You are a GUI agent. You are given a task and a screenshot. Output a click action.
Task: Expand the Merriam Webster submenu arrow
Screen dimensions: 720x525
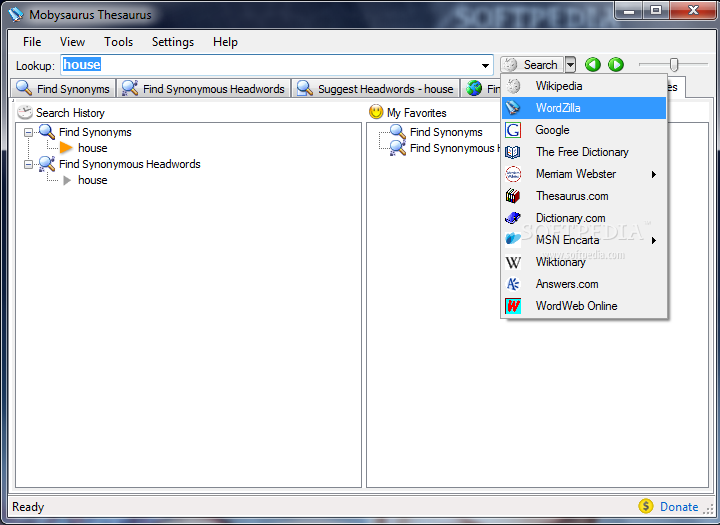click(x=653, y=175)
